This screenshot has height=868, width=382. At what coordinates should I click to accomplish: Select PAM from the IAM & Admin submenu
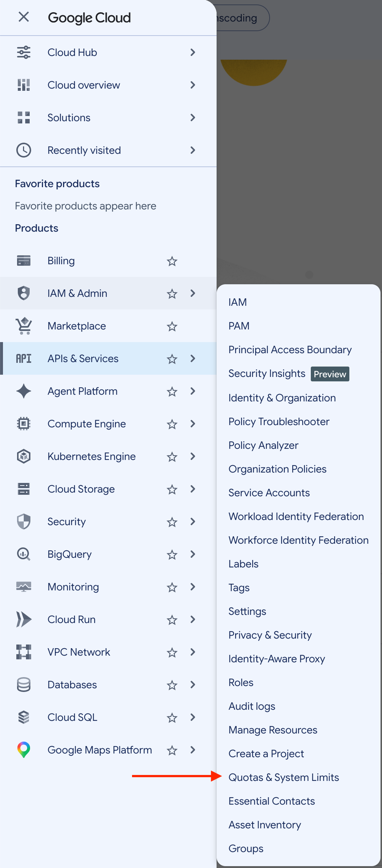239,326
